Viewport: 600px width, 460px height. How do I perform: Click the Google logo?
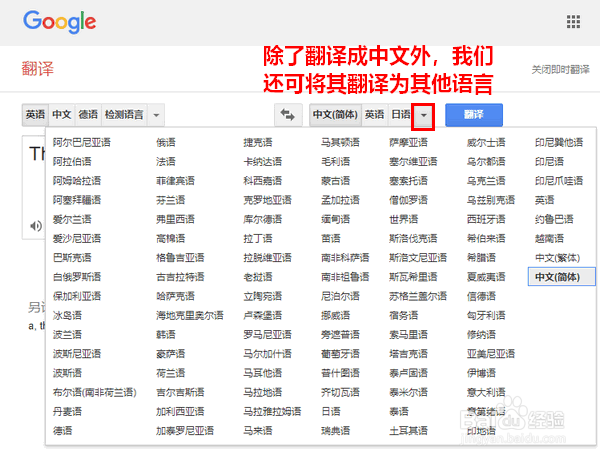click(59, 21)
